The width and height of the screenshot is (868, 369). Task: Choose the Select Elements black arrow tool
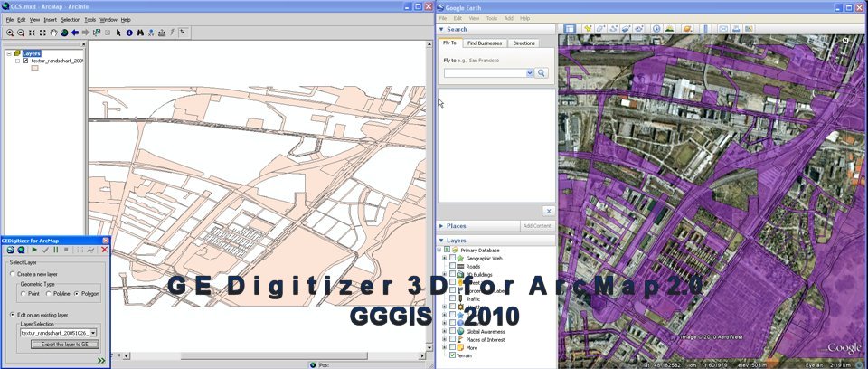(x=118, y=33)
